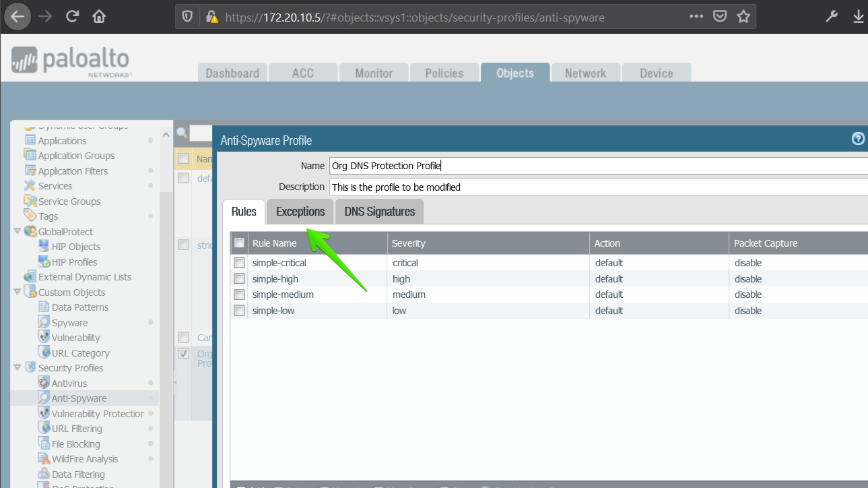The width and height of the screenshot is (868, 488).
Task: Open the Dashboard tab
Action: pos(232,73)
